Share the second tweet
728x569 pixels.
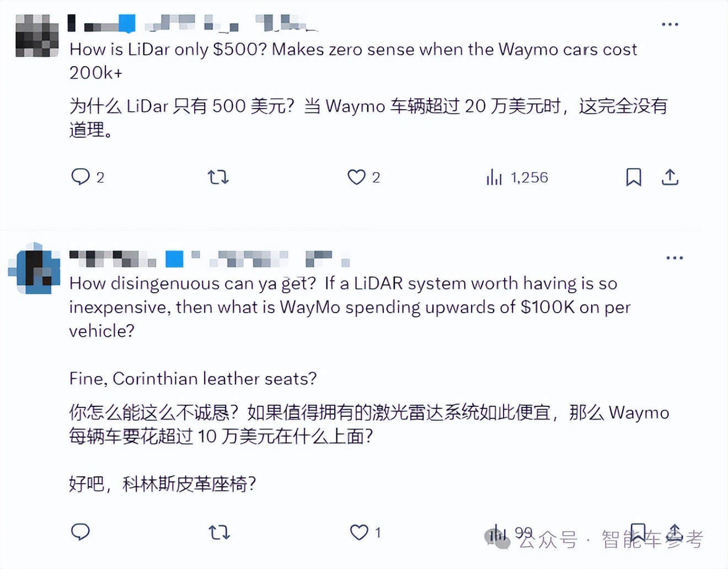[x=675, y=532]
